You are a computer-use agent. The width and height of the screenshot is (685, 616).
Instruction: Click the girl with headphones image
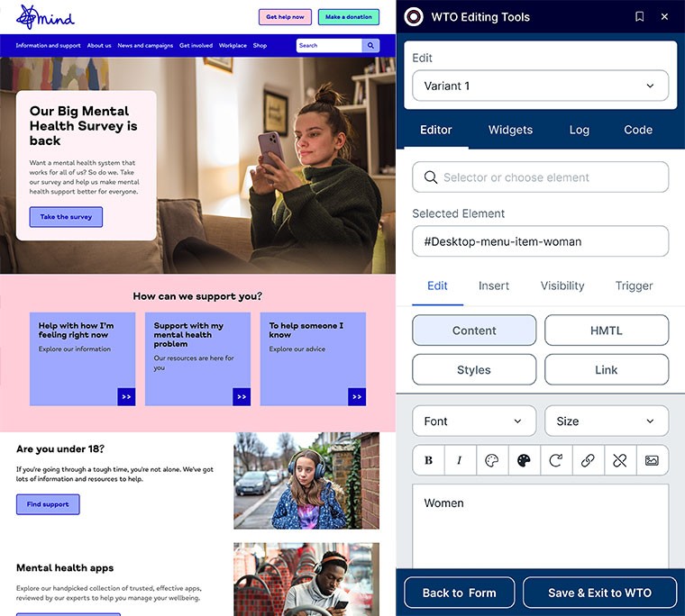tap(306, 481)
